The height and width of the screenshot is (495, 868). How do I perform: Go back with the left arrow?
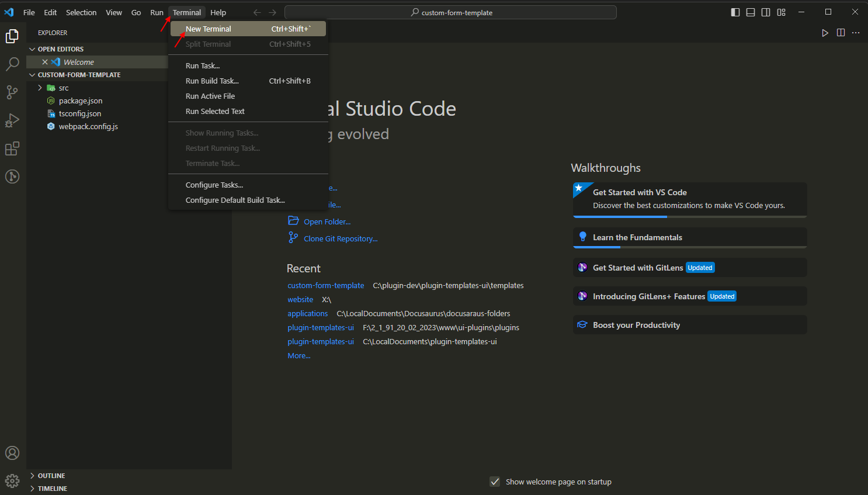coord(257,12)
